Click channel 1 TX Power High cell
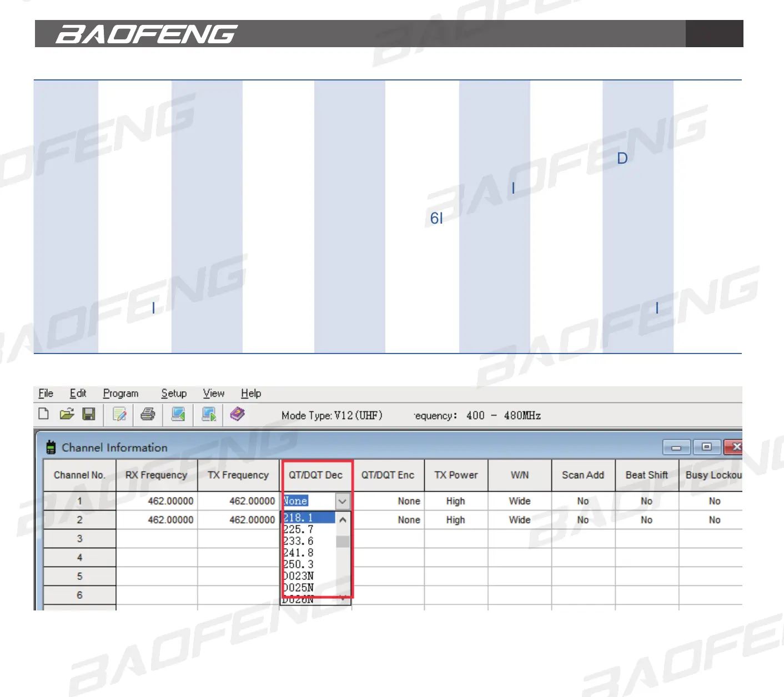This screenshot has width=784, height=697. pos(456,501)
